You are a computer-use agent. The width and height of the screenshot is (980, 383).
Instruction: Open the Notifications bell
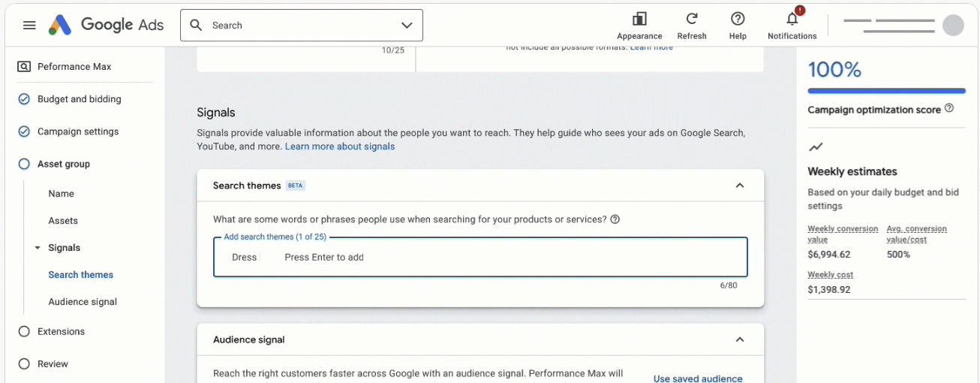(x=792, y=20)
